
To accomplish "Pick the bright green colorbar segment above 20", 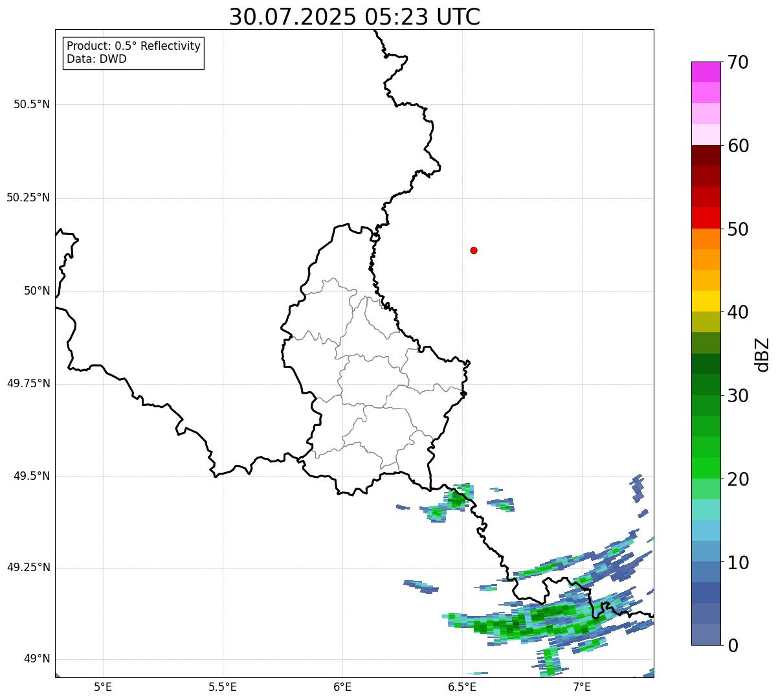I will click(706, 468).
